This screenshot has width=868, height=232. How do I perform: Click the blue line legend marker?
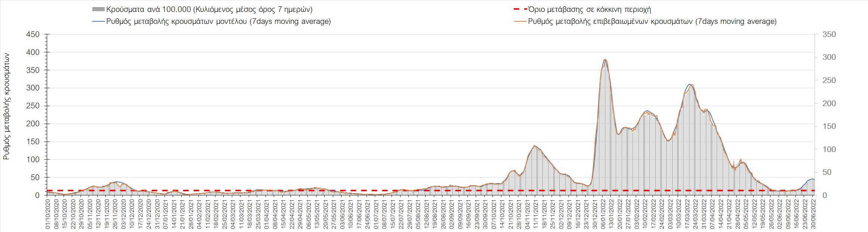pos(98,22)
